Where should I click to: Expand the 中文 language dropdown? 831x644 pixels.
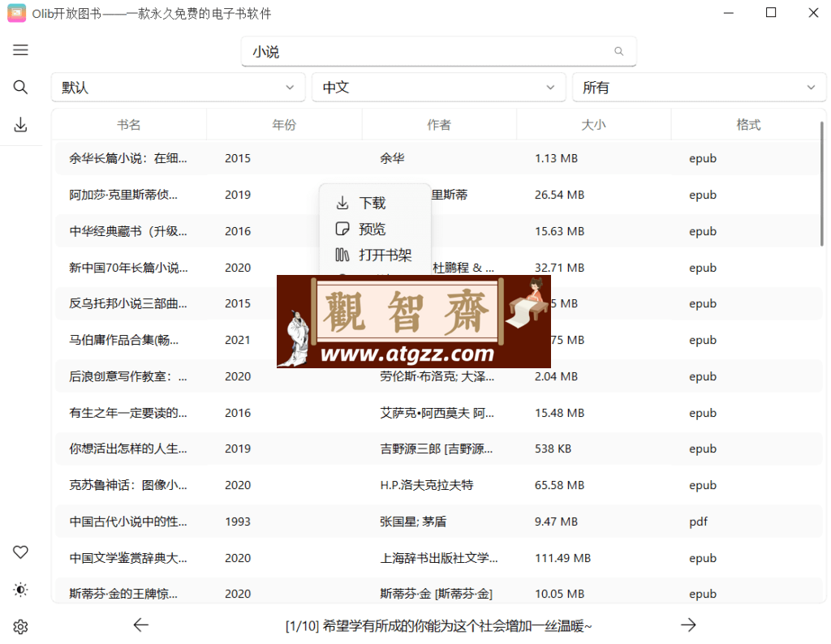click(x=439, y=88)
